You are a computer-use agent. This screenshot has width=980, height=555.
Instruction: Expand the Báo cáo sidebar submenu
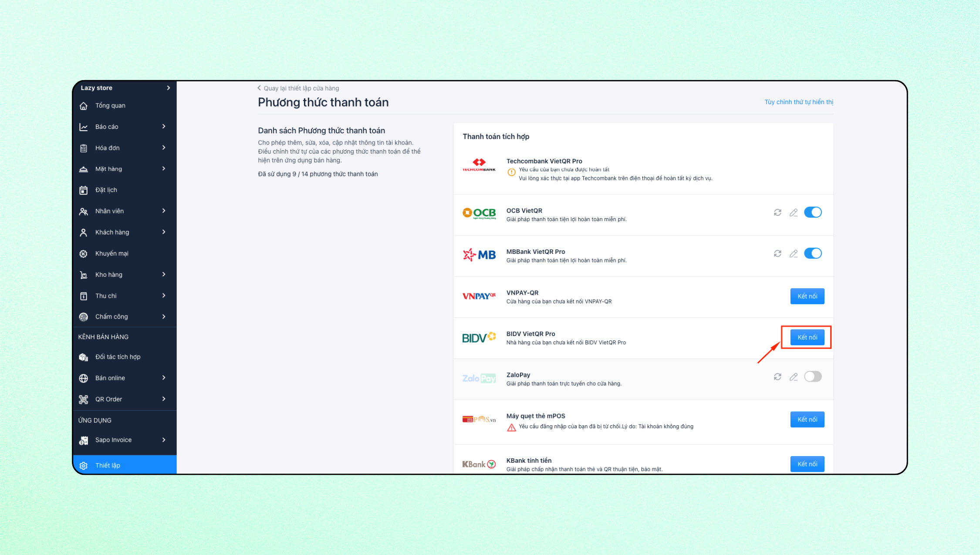164,127
